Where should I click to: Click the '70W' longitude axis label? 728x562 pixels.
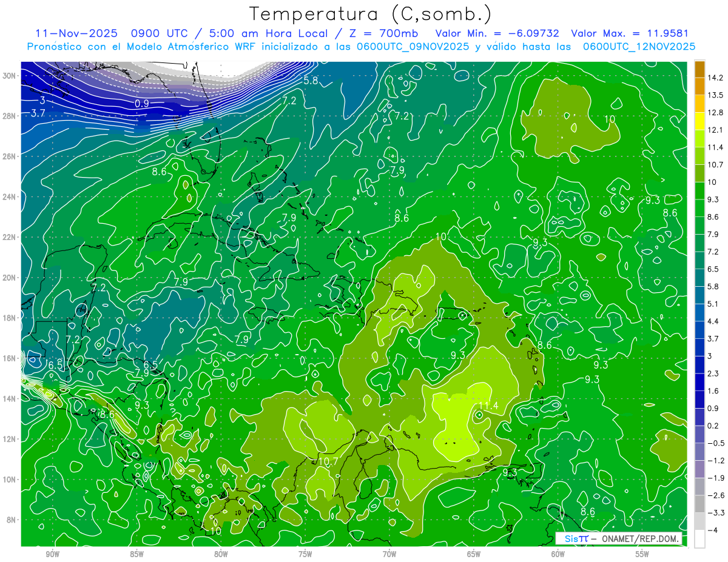389,554
